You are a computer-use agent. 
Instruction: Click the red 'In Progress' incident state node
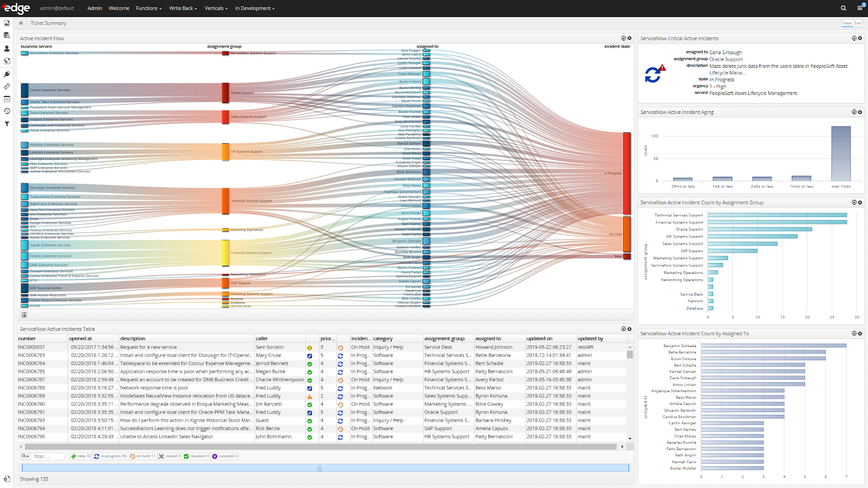(x=627, y=174)
